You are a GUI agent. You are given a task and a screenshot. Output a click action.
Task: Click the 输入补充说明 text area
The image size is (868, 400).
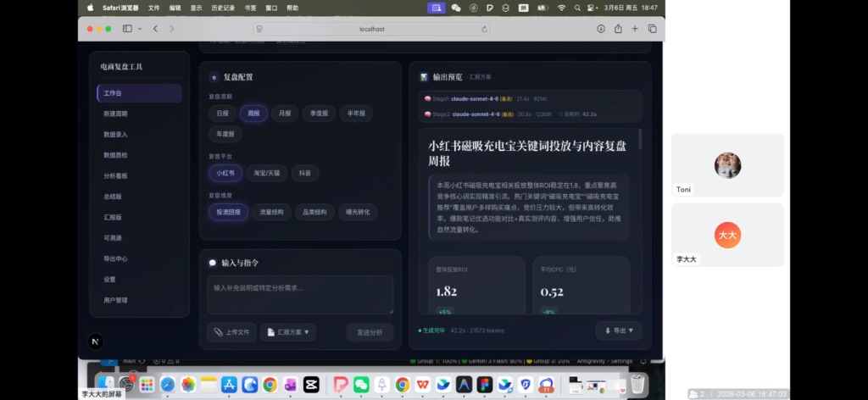click(300, 295)
